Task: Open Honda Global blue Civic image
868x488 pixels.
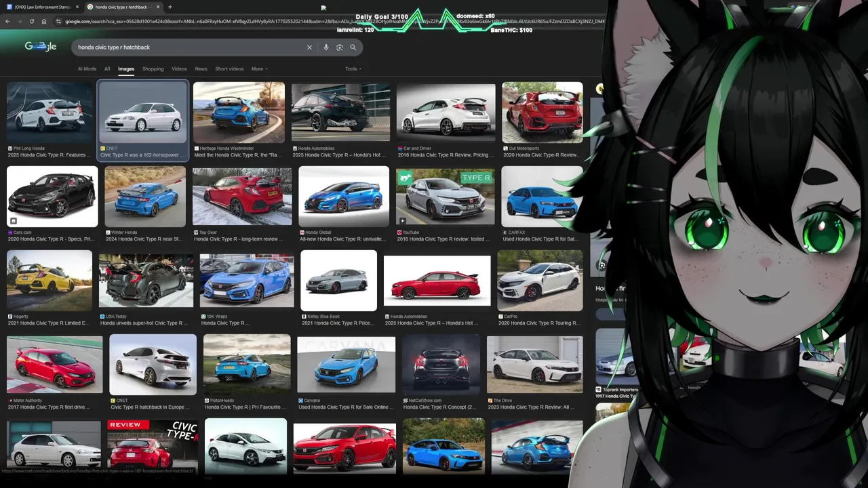Action: pos(344,197)
